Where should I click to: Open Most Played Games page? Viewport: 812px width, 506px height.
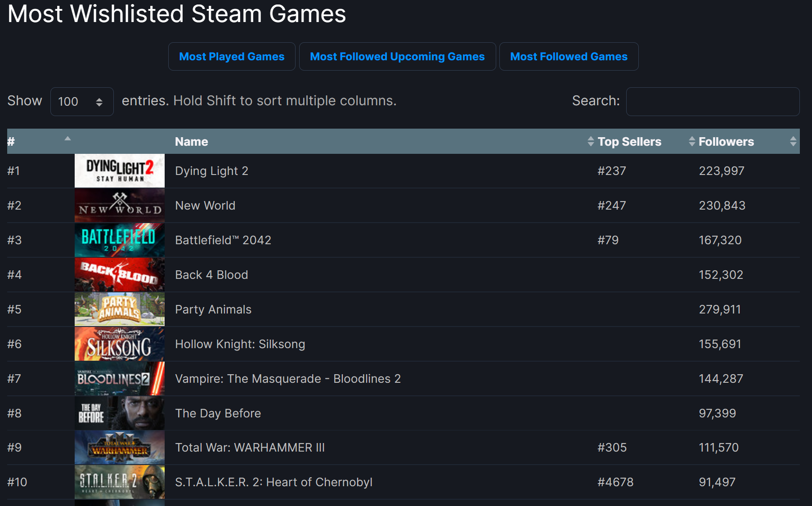[232, 57]
